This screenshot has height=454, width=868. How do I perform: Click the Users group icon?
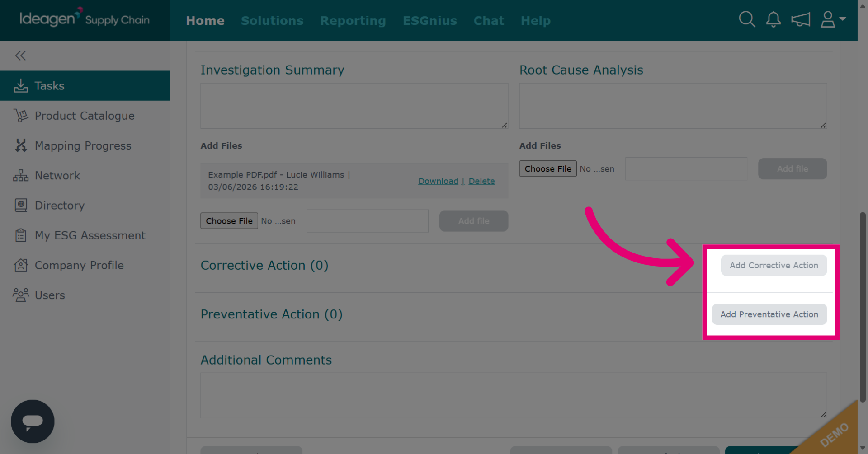click(x=21, y=295)
